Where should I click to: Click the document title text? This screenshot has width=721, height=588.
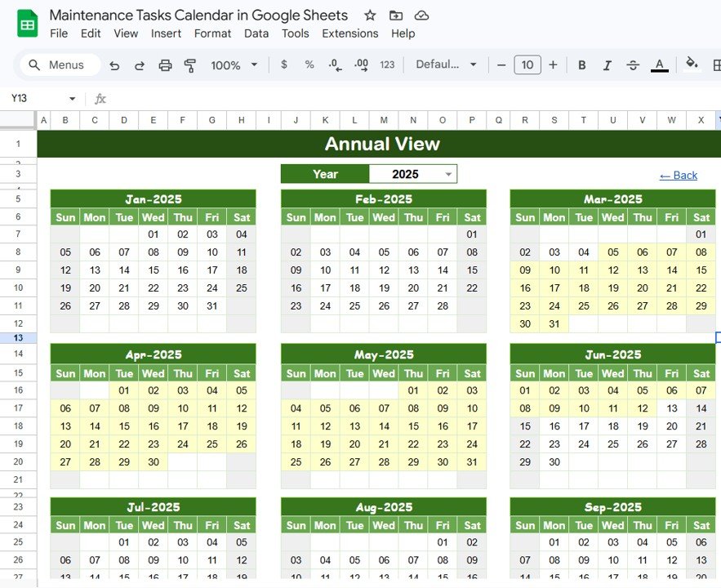tap(198, 16)
